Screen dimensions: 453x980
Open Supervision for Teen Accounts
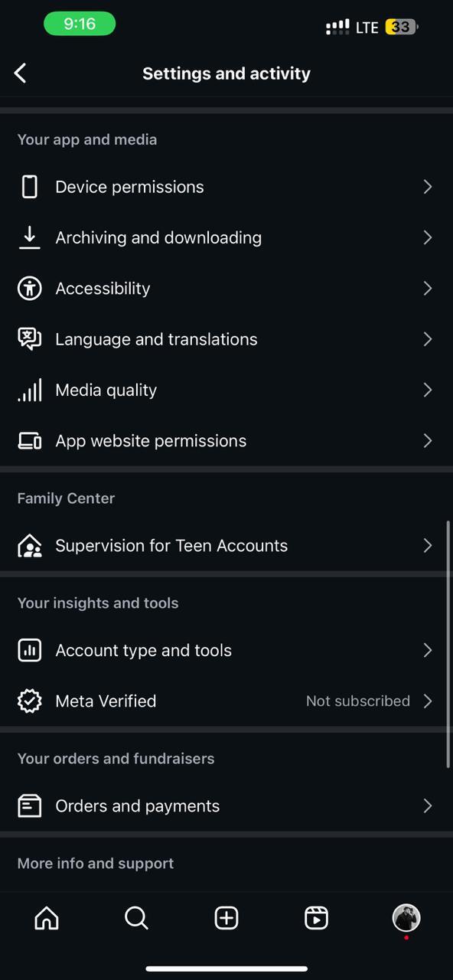171,545
